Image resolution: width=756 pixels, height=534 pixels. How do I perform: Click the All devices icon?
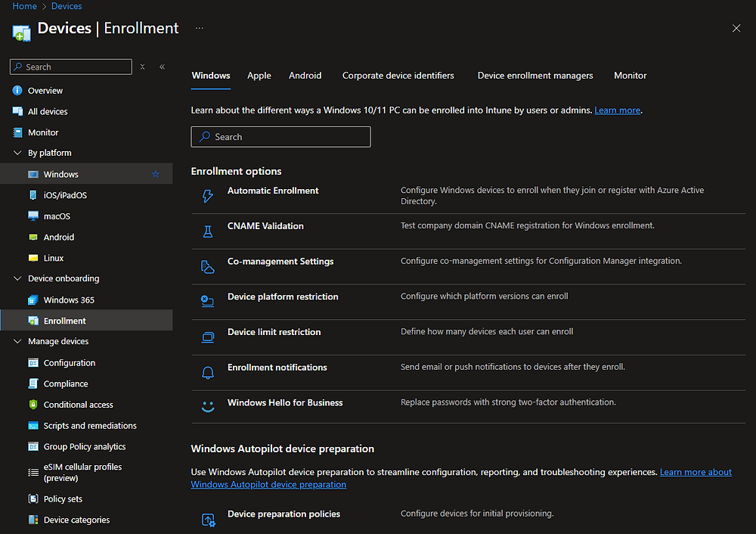17,111
